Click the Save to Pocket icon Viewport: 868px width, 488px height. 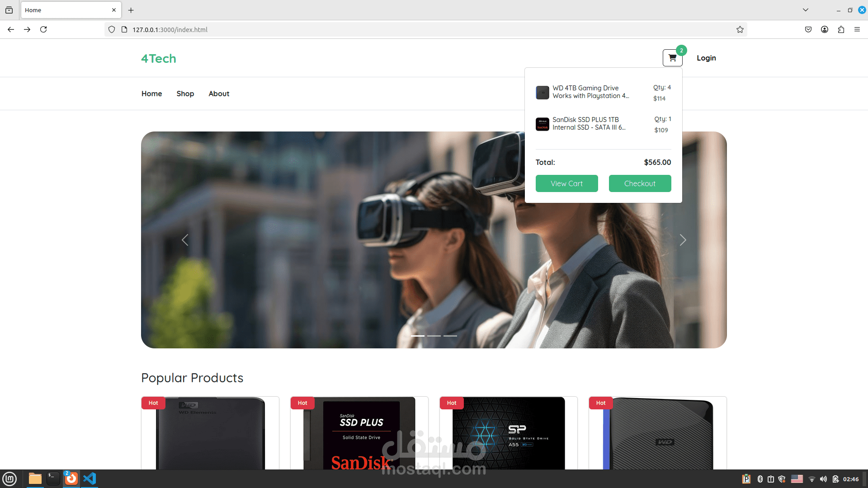coord(808,29)
